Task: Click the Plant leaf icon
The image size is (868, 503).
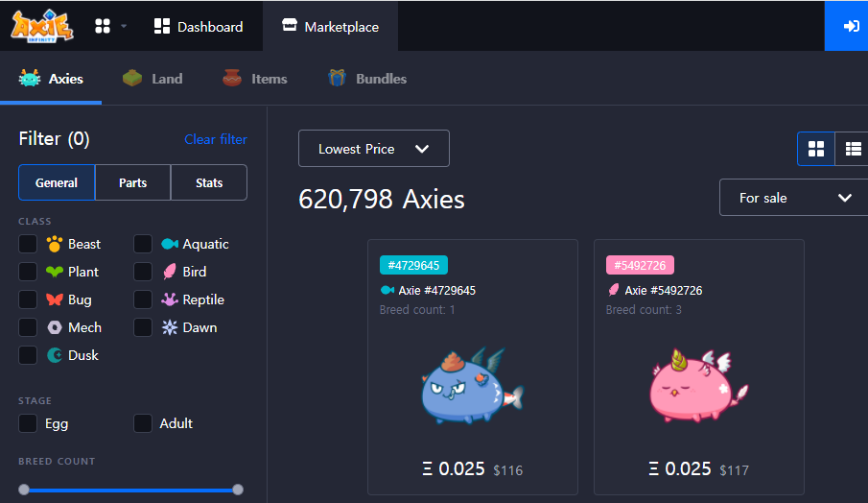Action: [x=55, y=272]
